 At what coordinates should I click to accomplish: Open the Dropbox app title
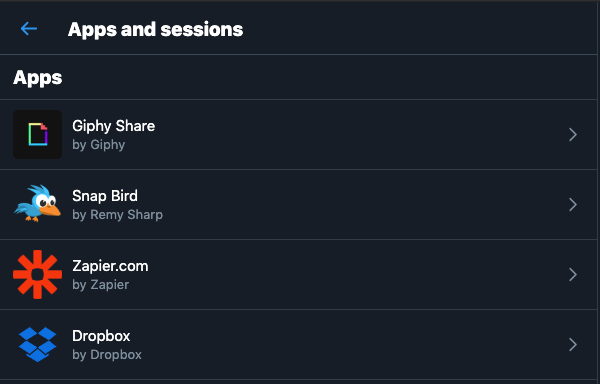[x=101, y=336]
